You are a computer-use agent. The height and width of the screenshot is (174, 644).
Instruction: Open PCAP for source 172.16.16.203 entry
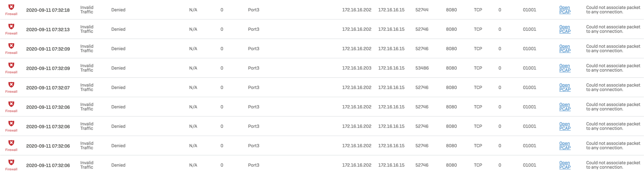tap(565, 68)
